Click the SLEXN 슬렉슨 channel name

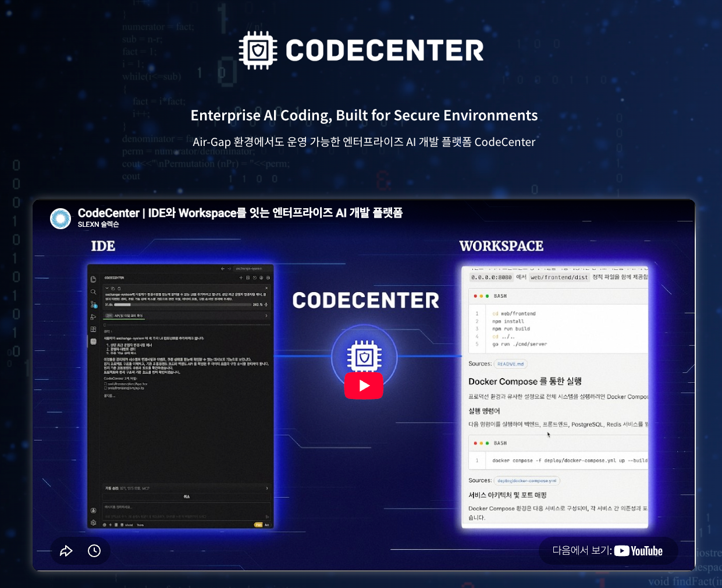pos(98,224)
